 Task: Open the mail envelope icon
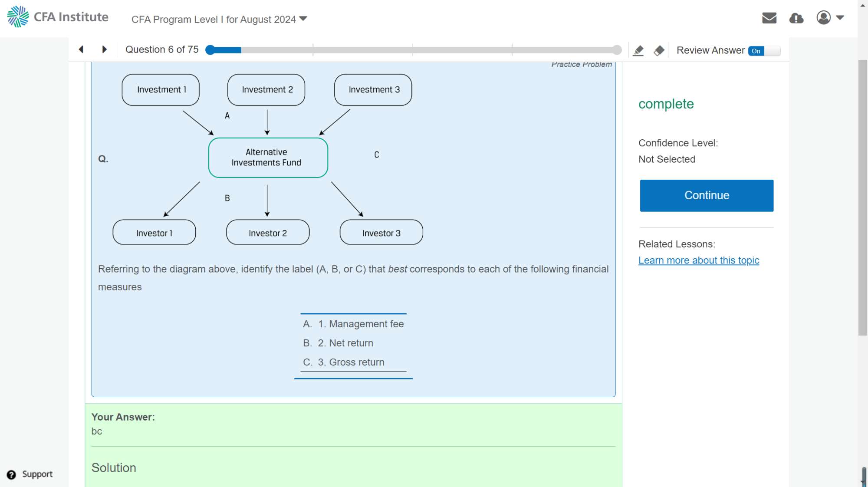click(769, 18)
